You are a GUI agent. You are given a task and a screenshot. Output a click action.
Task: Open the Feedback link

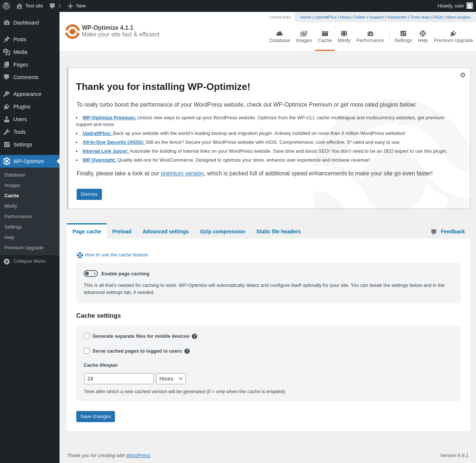[x=448, y=231]
